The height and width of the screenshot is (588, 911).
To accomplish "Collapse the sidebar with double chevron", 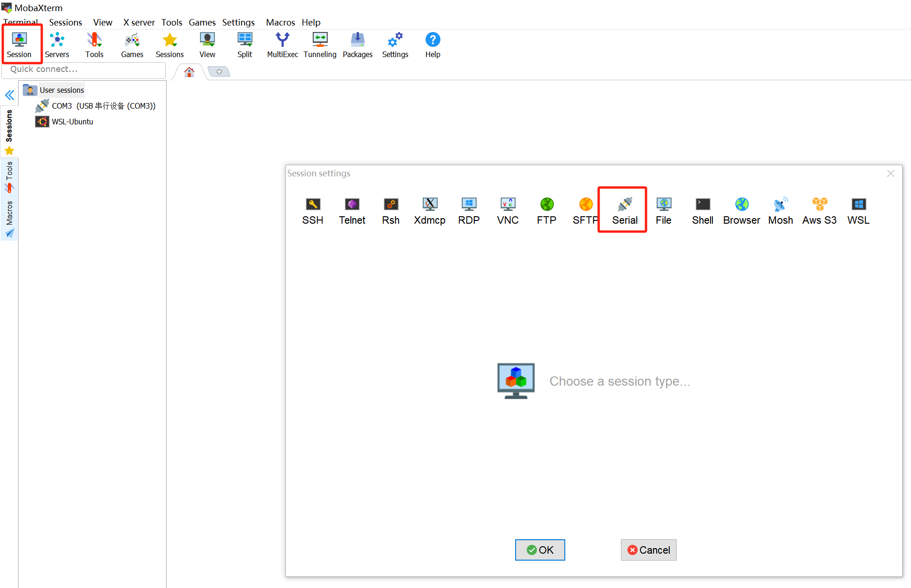I will pyautogui.click(x=10, y=95).
